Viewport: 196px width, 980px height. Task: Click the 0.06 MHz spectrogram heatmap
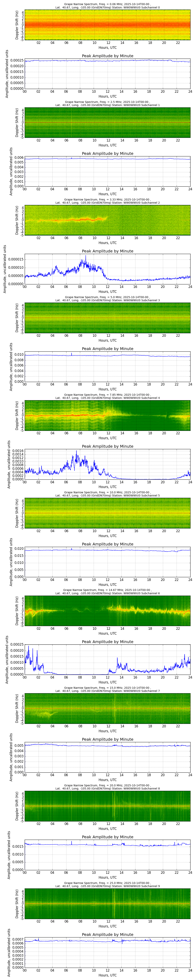pos(107,25)
